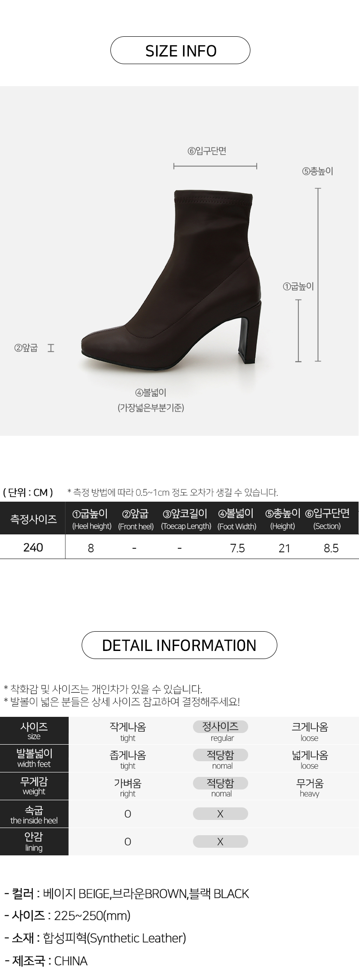Click the ①굽높이 Heel height column header
This screenshot has width=359, height=980.
(92, 519)
